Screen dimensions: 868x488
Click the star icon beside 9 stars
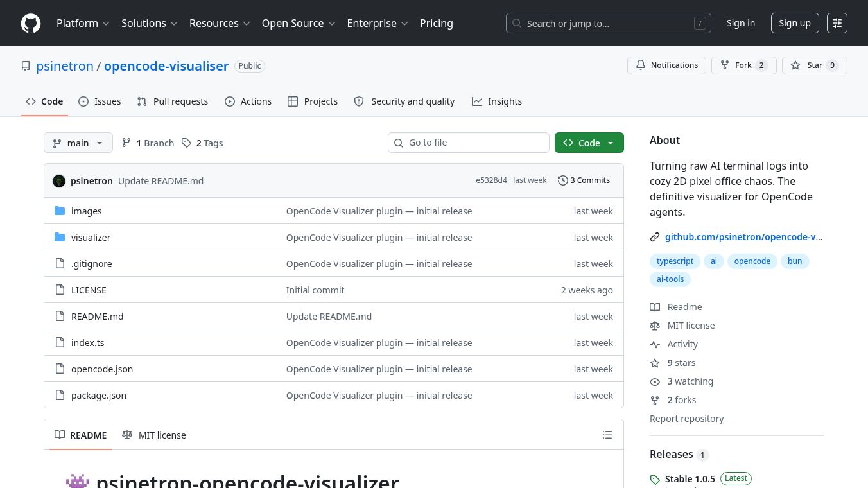[x=655, y=363]
